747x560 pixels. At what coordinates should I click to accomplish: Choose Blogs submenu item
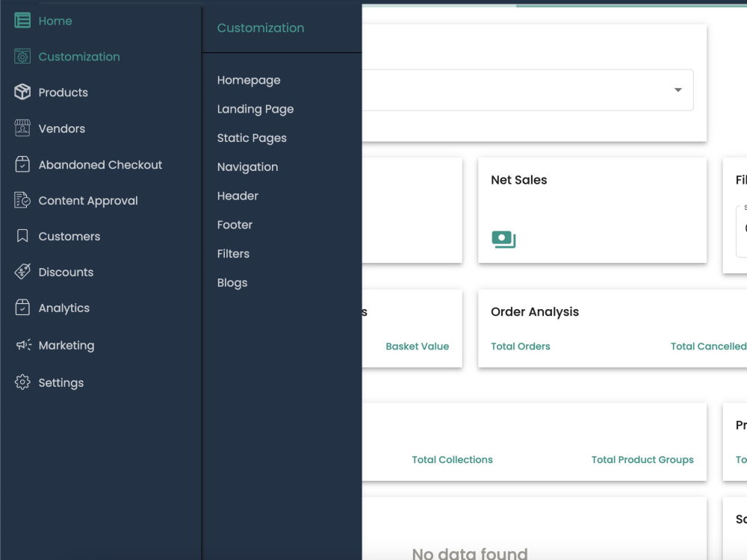232,283
